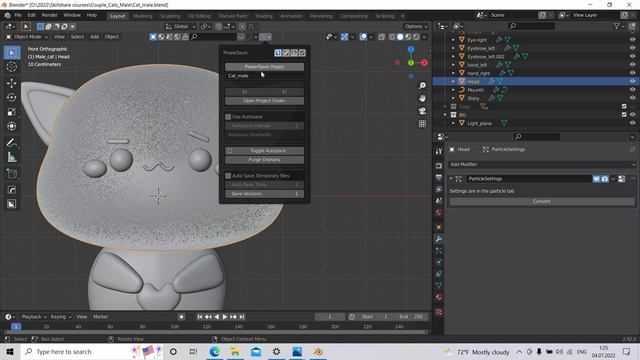The height and width of the screenshot is (360, 640).
Task: Select the Move tool
Action: pyautogui.click(x=12, y=83)
